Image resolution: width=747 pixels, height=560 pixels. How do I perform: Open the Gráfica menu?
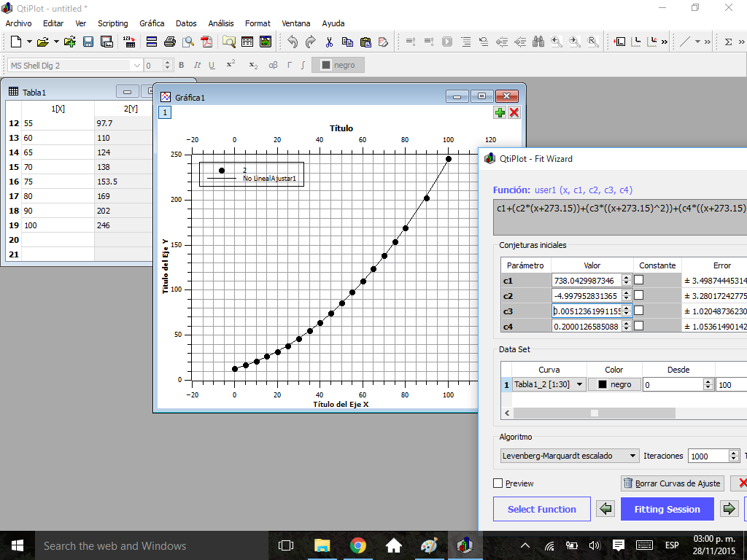click(x=152, y=23)
